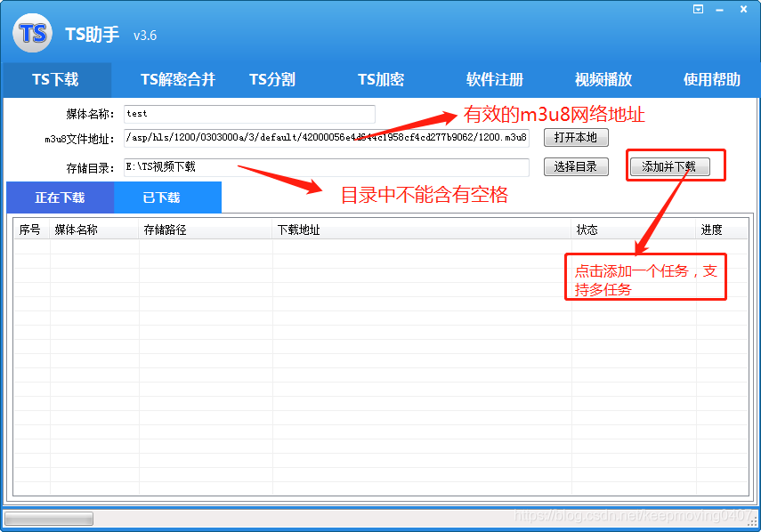This screenshot has width=761, height=532.
Task: Click the 进度 column header
Action: point(722,230)
